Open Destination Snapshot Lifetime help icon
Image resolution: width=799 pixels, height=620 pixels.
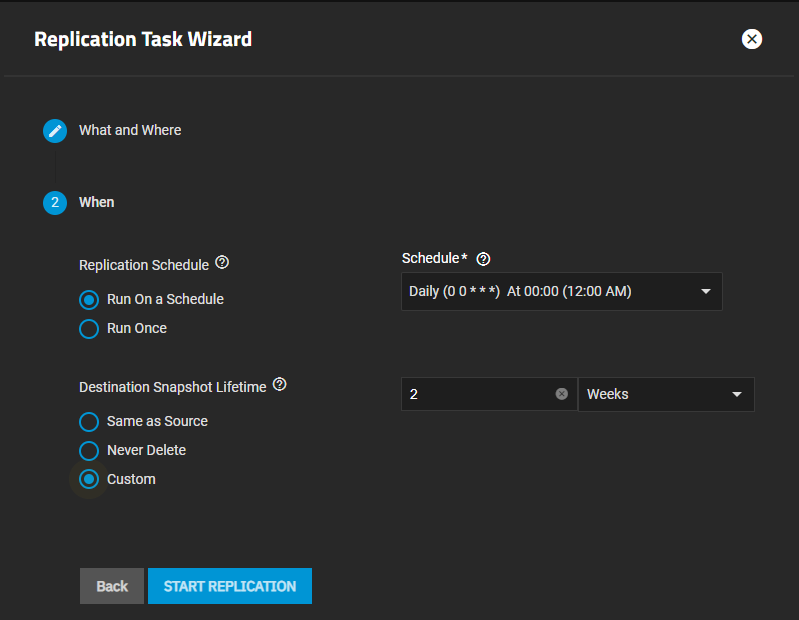[280, 385]
